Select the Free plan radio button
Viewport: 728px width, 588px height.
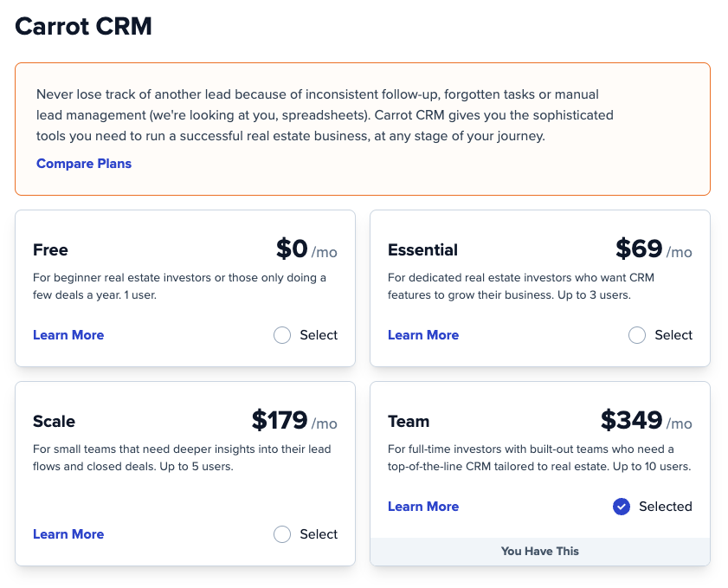tap(282, 335)
